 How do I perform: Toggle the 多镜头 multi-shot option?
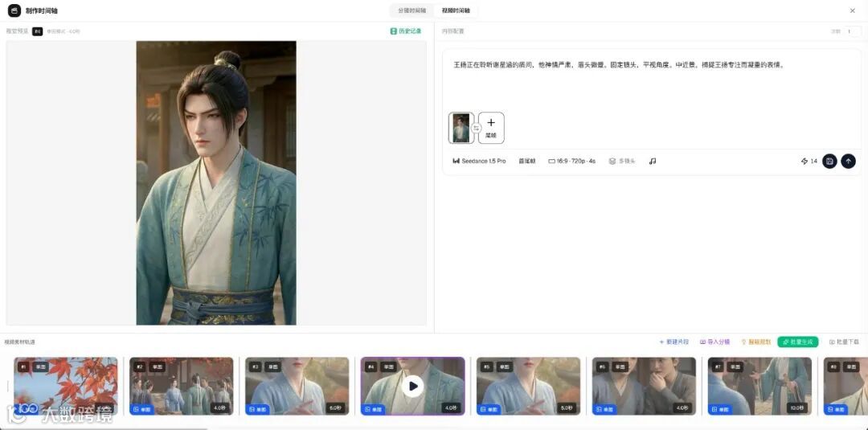click(622, 161)
